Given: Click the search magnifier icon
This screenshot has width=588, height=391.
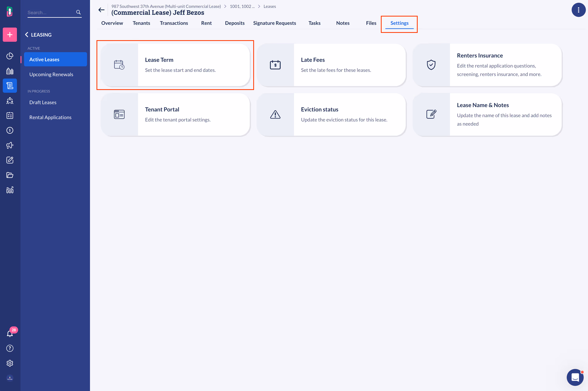Looking at the screenshot, I should (78, 12).
